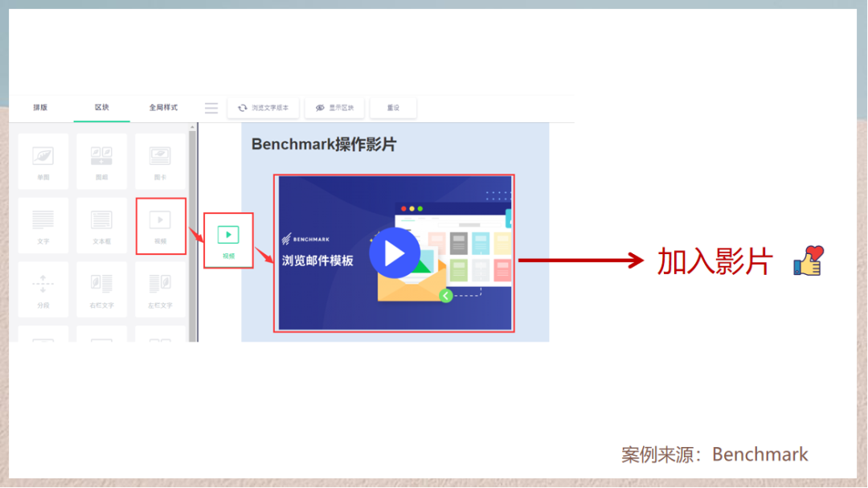Screen dimensions: 868x488
Task: Select the 图卡 image card block
Action: coord(160,161)
